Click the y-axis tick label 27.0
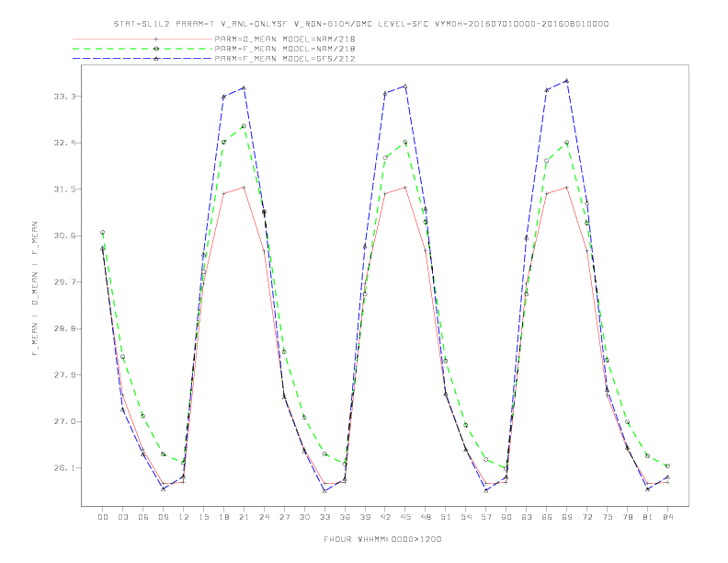 click(x=63, y=421)
